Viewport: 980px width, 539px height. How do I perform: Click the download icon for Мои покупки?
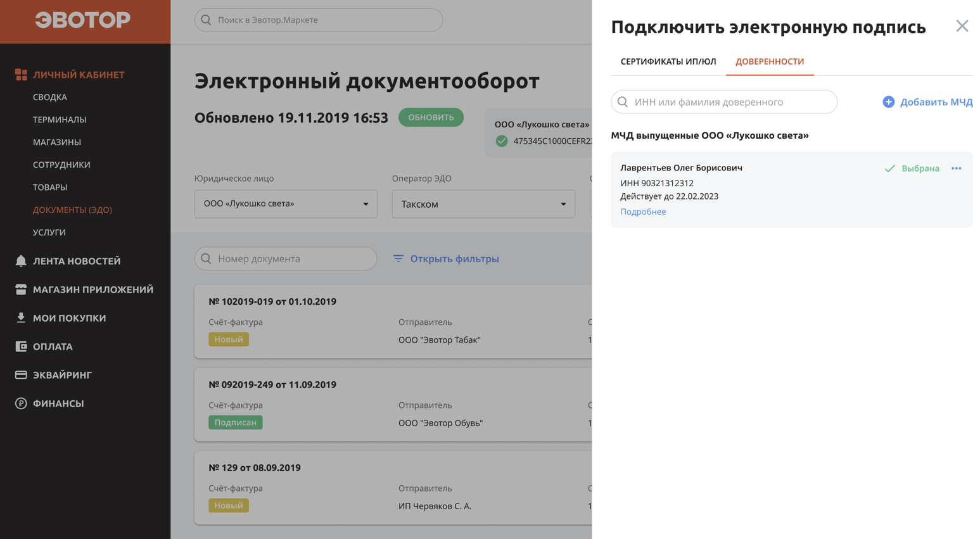click(21, 318)
